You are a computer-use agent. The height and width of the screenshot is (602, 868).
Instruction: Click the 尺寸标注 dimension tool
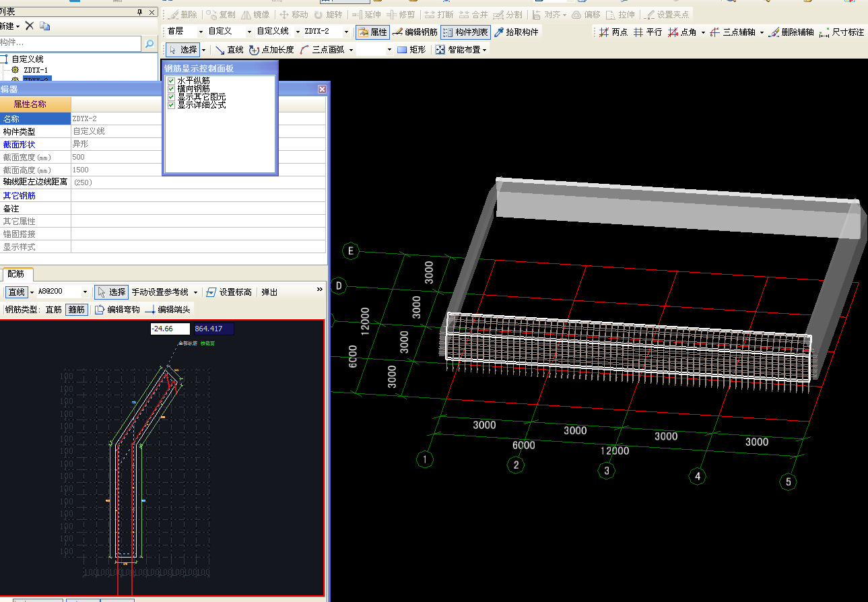point(842,32)
